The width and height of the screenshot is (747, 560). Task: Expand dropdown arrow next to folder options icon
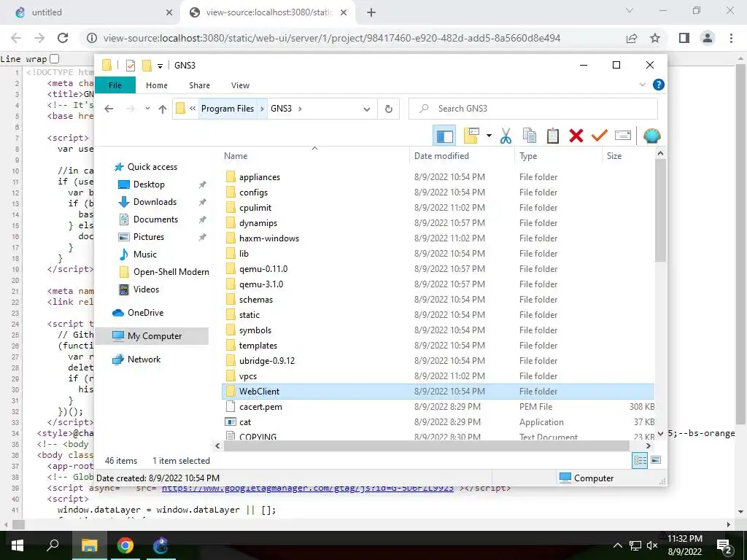[x=489, y=136]
